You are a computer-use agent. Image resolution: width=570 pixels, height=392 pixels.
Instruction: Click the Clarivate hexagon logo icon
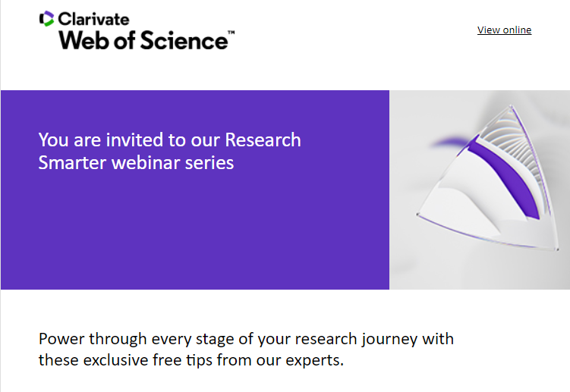tap(46, 18)
